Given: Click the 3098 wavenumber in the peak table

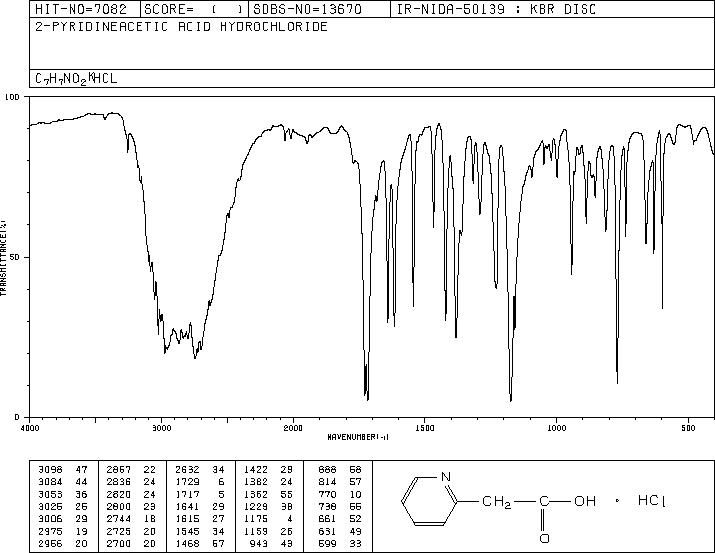Looking at the screenshot, I should 50,470.
